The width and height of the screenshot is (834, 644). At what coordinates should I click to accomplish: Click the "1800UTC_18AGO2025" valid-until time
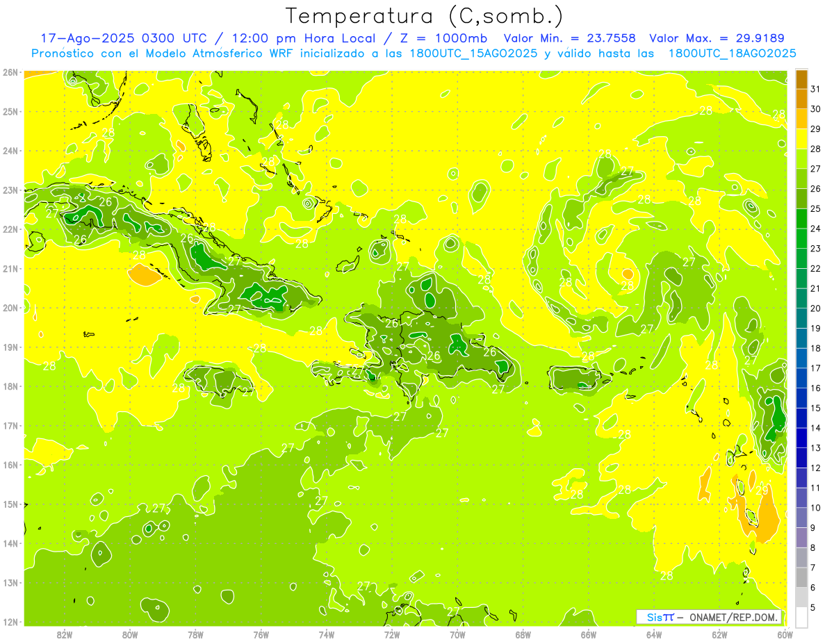point(733,53)
